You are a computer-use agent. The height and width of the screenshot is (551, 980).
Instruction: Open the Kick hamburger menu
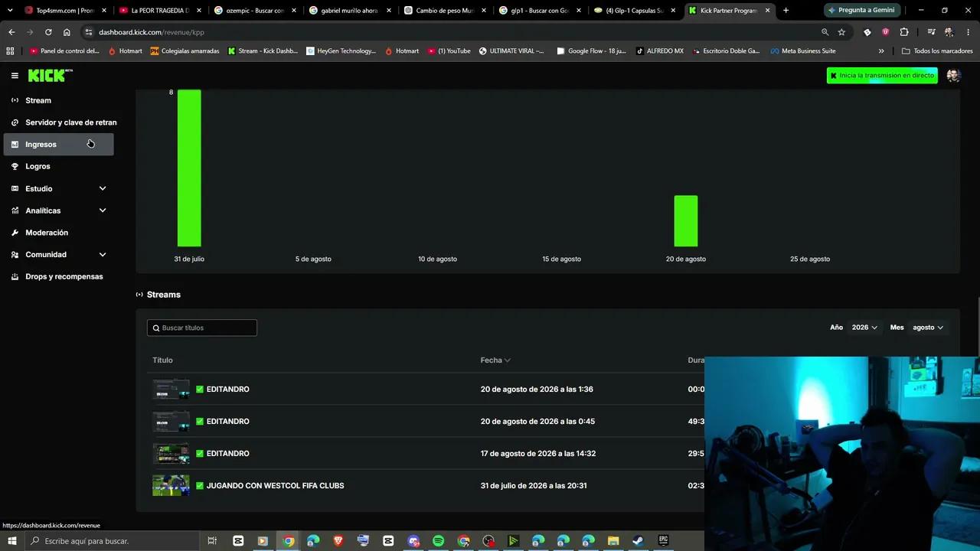tap(15, 76)
